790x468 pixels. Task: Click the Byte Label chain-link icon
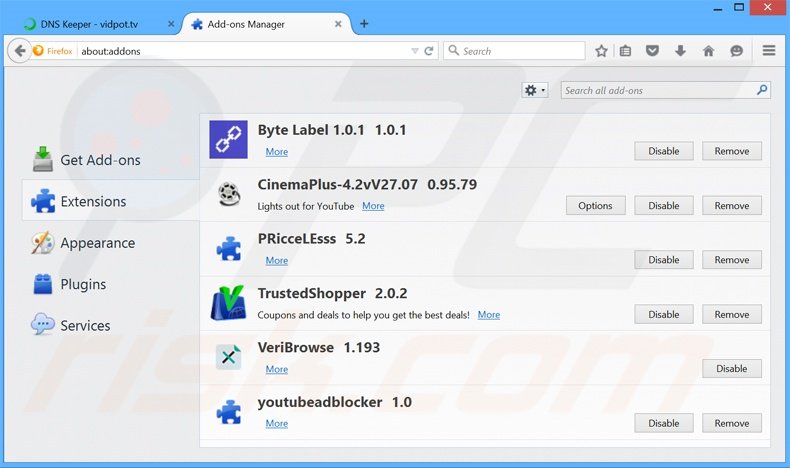(x=228, y=140)
